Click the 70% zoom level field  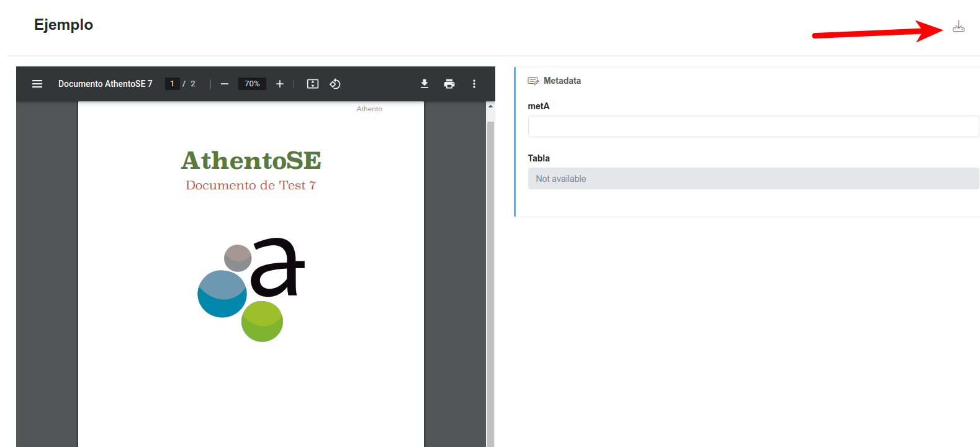pyautogui.click(x=252, y=84)
